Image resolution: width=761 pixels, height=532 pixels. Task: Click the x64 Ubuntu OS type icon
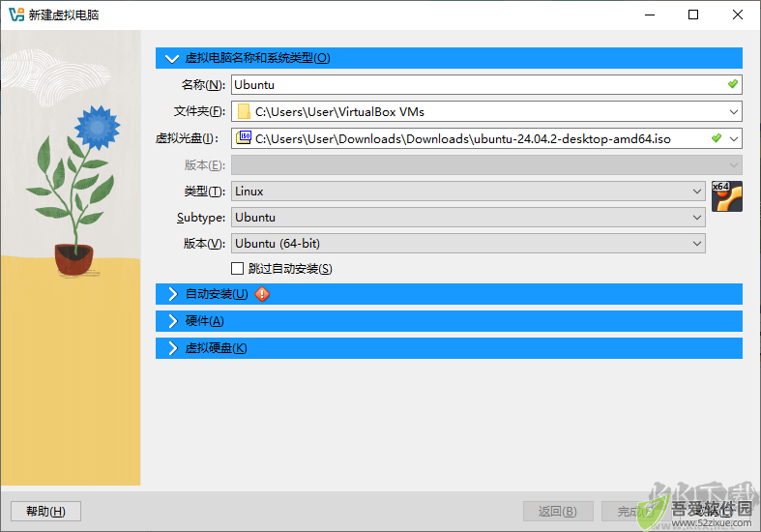point(726,196)
